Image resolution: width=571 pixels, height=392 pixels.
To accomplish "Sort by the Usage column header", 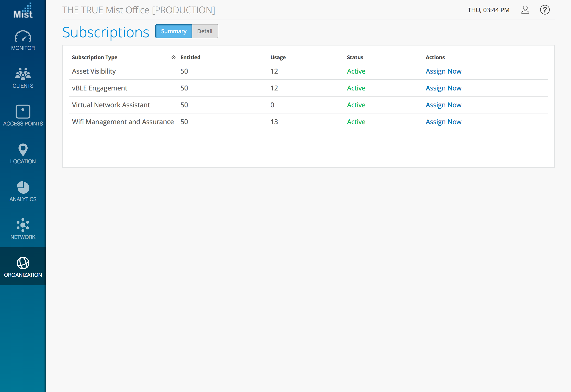I will click(278, 57).
